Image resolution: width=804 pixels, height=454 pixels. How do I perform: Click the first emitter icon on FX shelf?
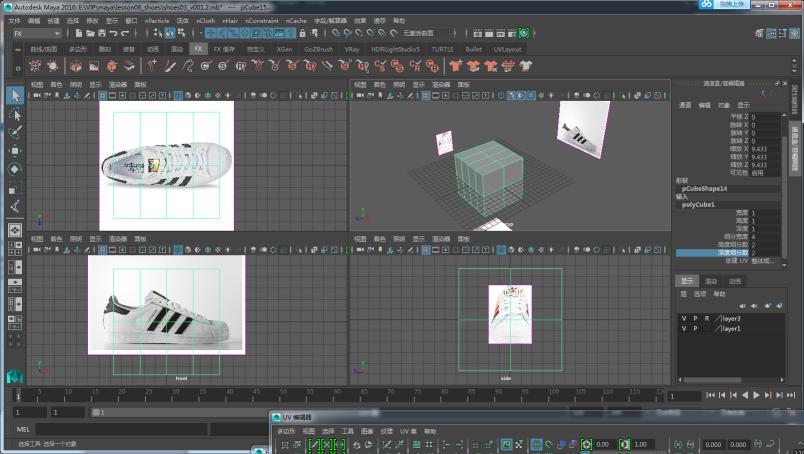(x=35, y=66)
